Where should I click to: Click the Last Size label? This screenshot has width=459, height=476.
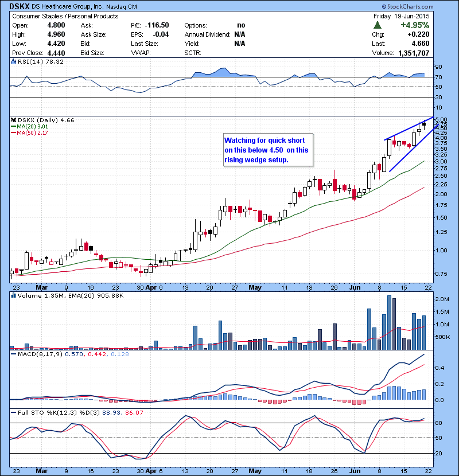pos(145,44)
